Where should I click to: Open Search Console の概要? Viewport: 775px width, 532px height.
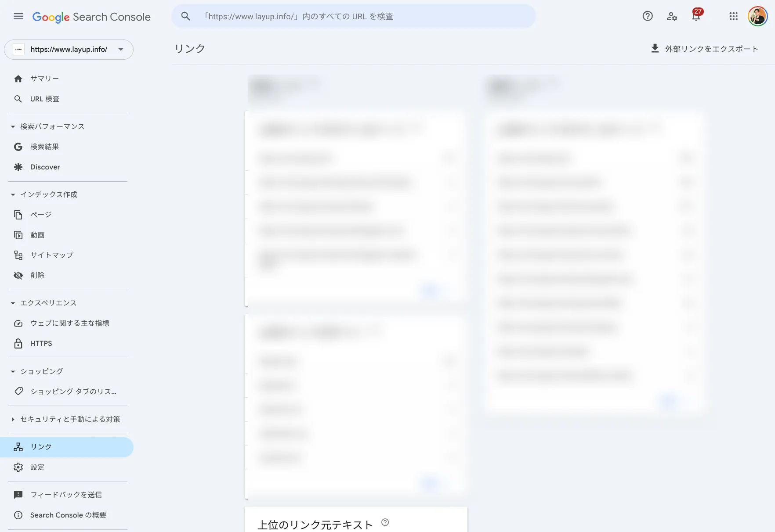pyautogui.click(x=68, y=515)
